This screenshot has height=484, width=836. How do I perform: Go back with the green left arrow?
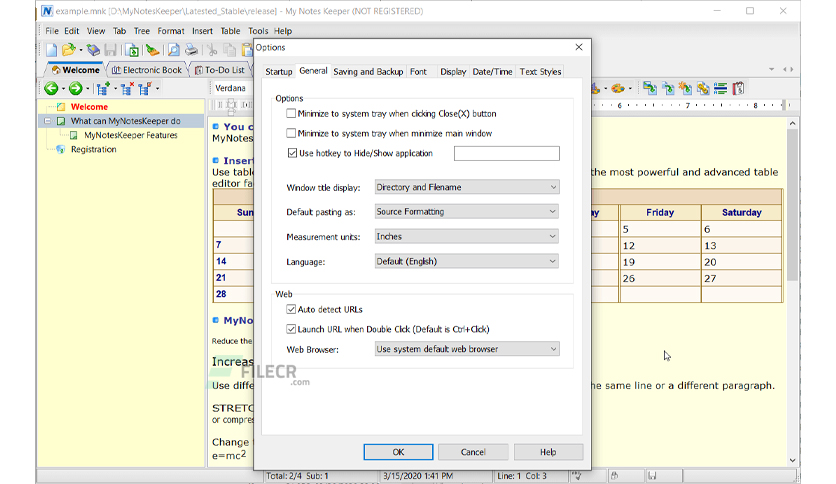pyautogui.click(x=51, y=88)
